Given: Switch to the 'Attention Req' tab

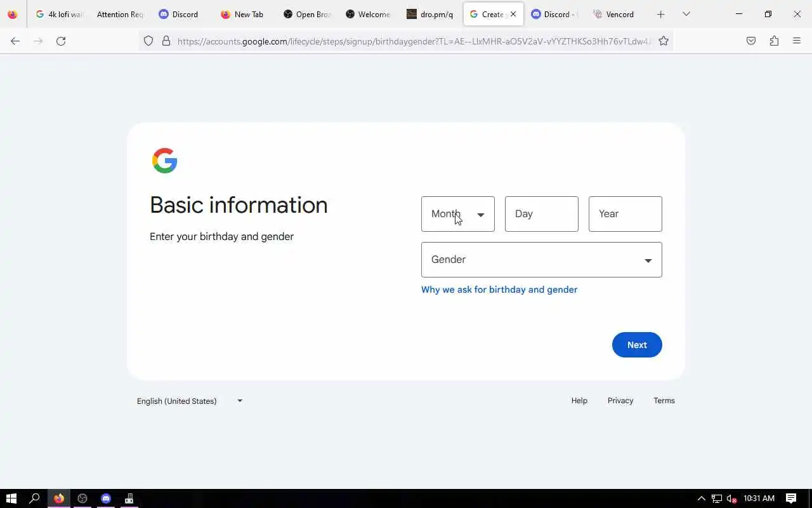Looking at the screenshot, I should (x=119, y=14).
